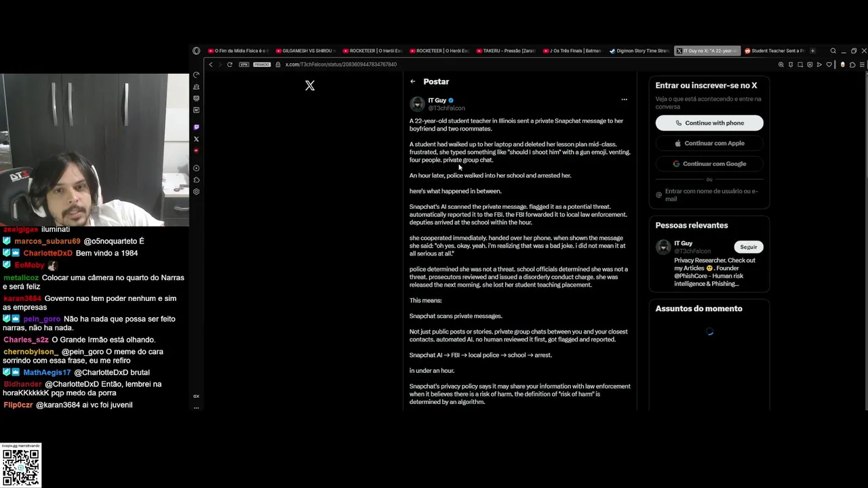Click 'Continuar com Google' button
868x488 pixels.
pos(709,163)
